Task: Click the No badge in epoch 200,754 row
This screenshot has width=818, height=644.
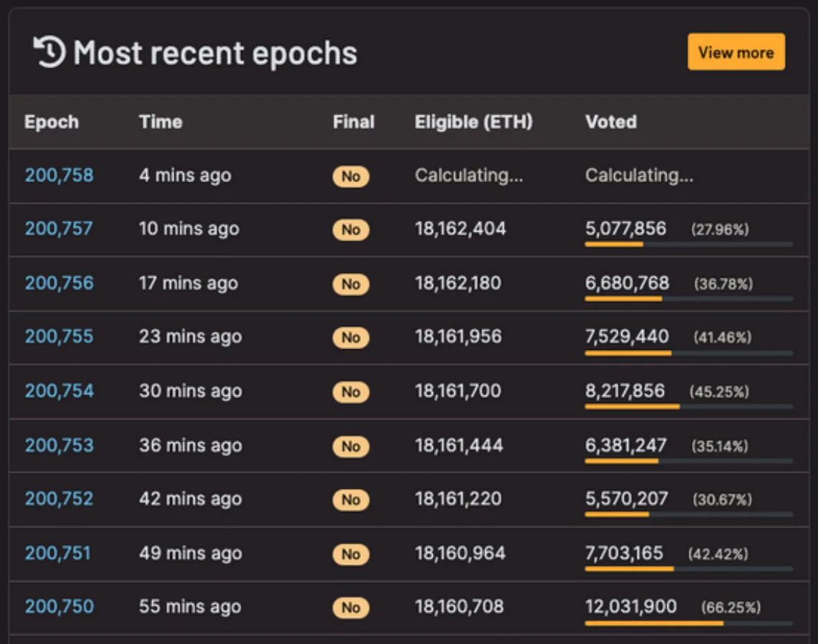Action: 351,392
